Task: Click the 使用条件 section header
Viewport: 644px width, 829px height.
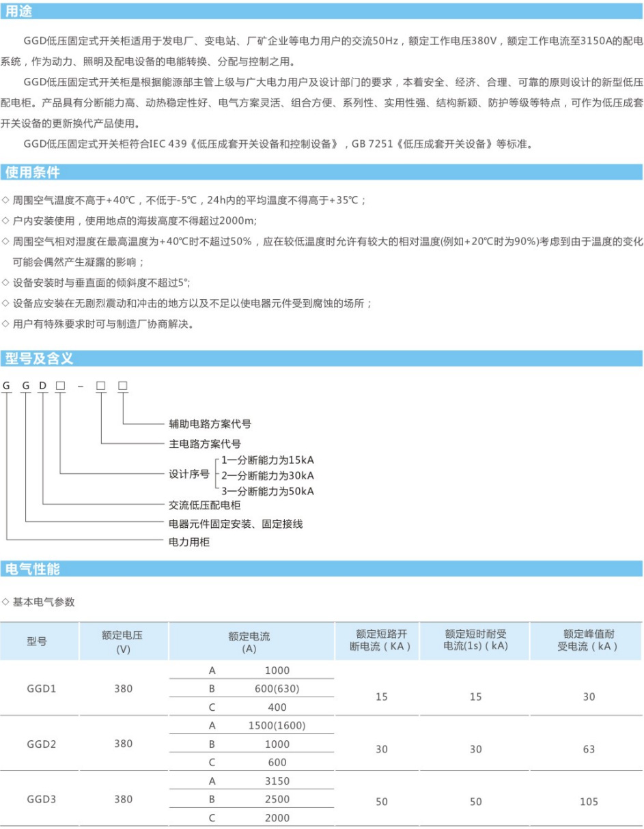Action: coord(33,171)
